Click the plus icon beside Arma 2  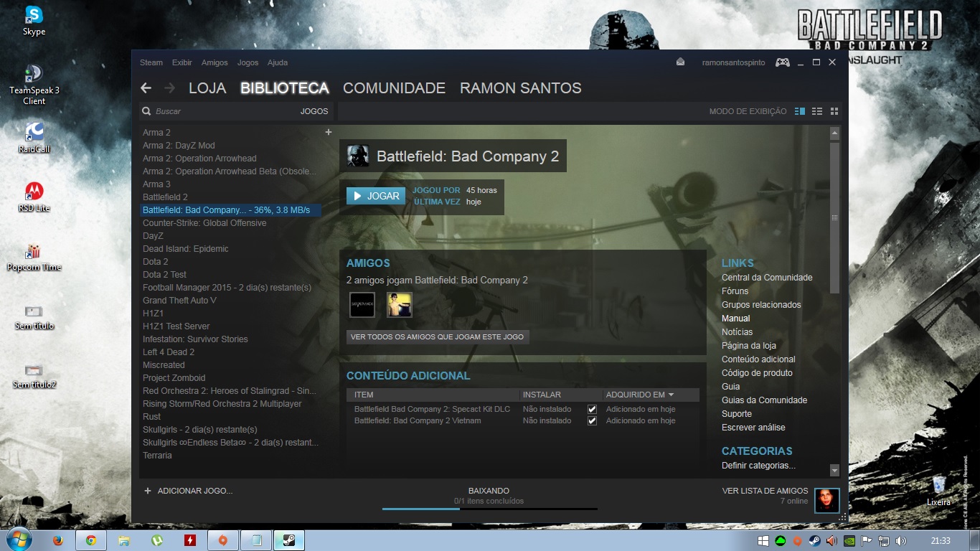tap(329, 132)
